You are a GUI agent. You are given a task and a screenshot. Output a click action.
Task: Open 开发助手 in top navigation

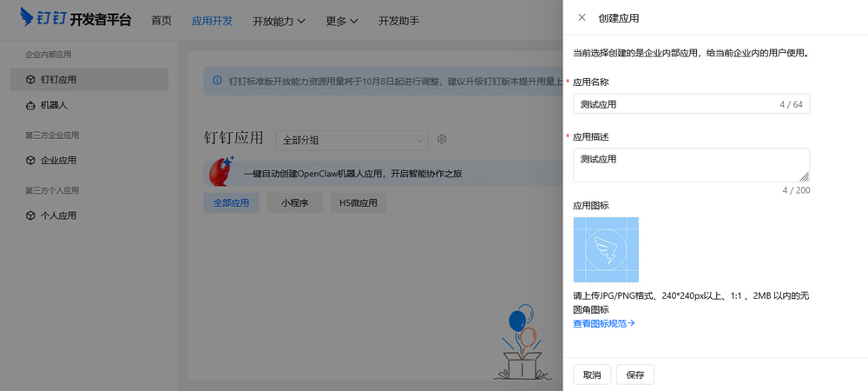[x=398, y=21]
